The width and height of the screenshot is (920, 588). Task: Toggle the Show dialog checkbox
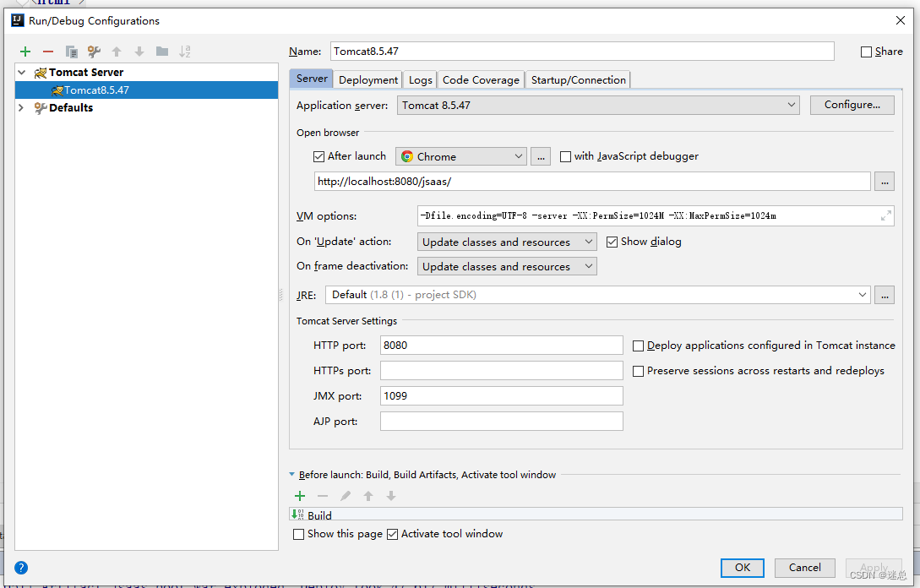(x=612, y=242)
